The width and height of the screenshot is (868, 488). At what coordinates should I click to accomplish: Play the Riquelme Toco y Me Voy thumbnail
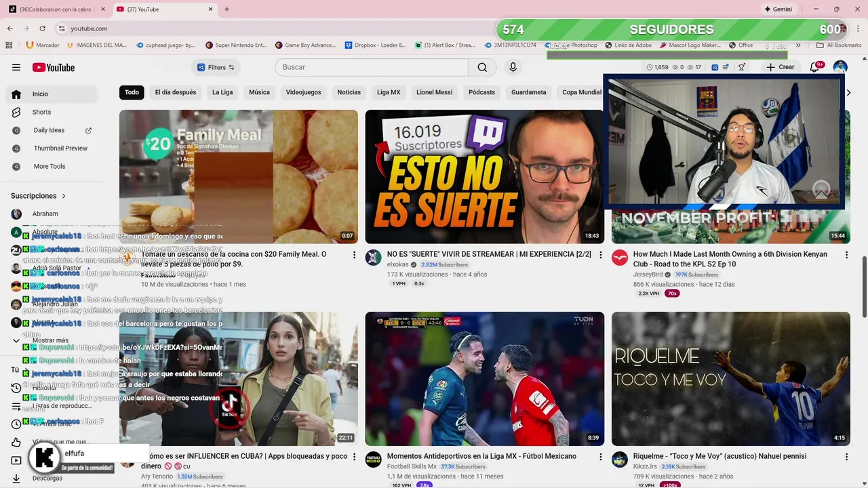[730, 379]
